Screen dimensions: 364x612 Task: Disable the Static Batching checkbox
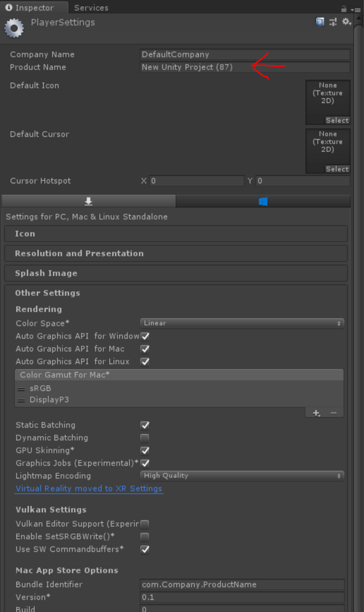[145, 425]
